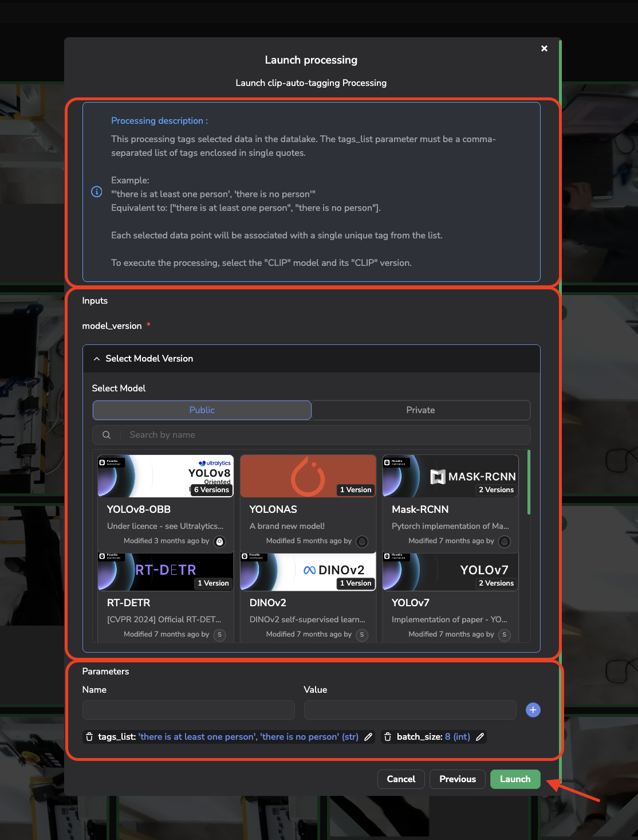The image size is (638, 840).
Task: Click the 'Modified 3 months ago by' text
Action: [x=167, y=541]
